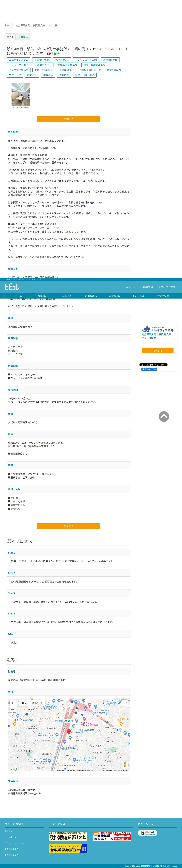Click the red 急募 badge beside title
Viewport: 182px width, 868px height.
coord(50,54)
